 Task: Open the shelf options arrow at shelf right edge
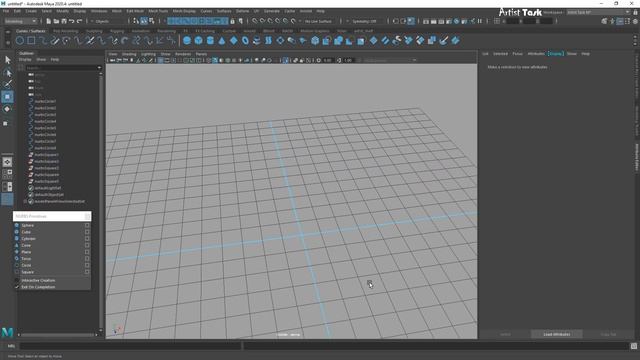[x=635, y=40]
